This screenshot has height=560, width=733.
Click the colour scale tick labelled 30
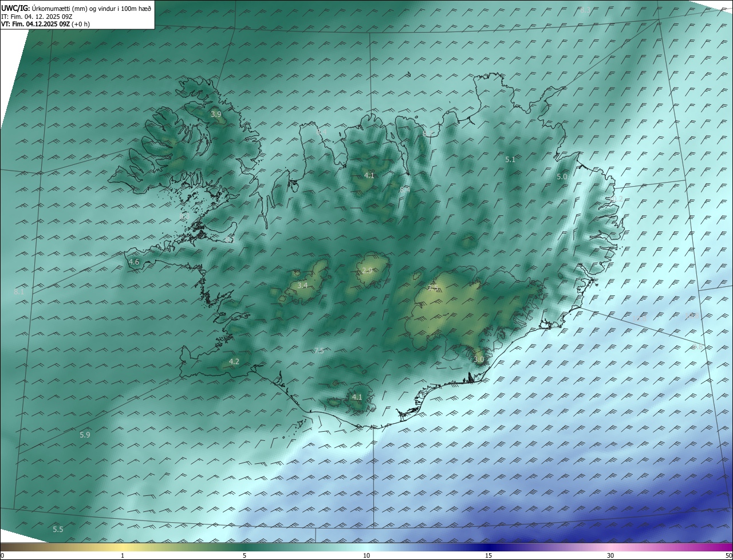coord(610,555)
